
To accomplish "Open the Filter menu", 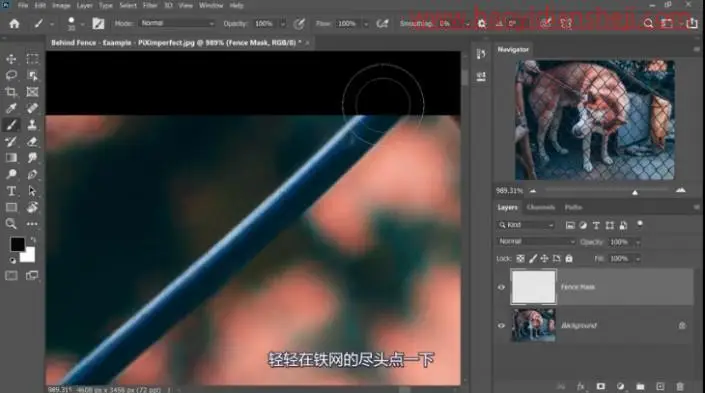I will pyautogui.click(x=150, y=5).
